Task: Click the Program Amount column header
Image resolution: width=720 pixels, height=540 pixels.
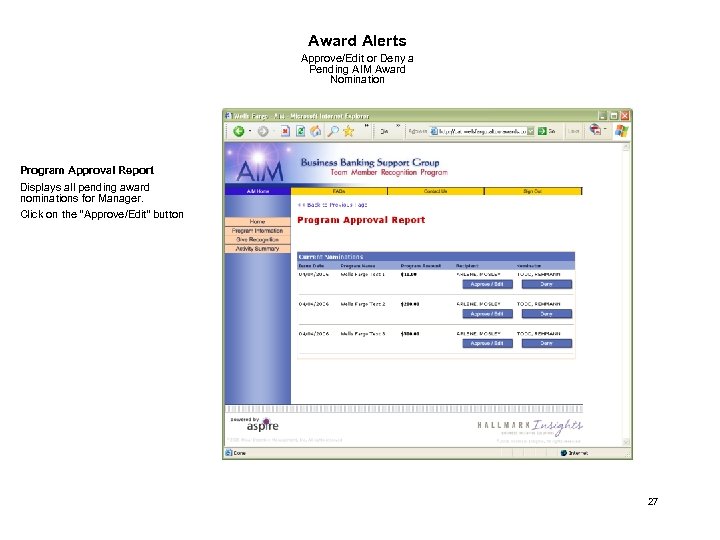Action: coord(421,266)
